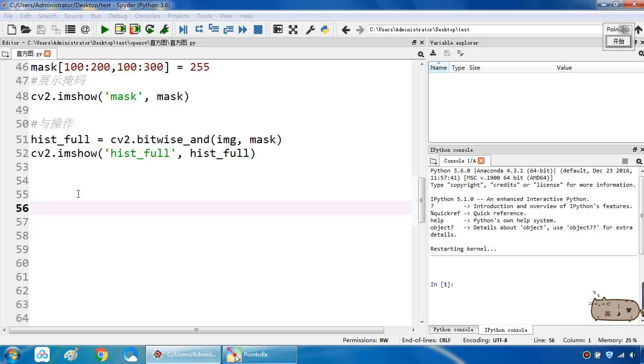Sort variables by the Name column header

tap(438, 68)
